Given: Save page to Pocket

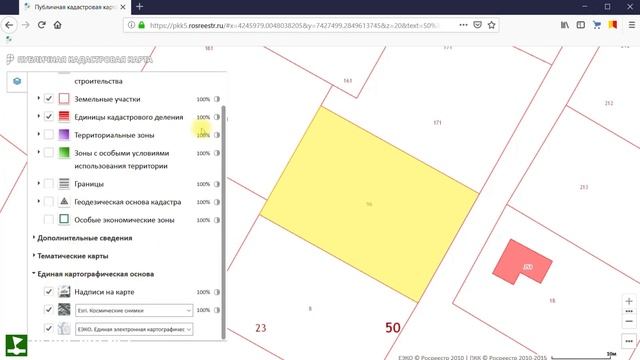Looking at the screenshot, I should [477, 25].
